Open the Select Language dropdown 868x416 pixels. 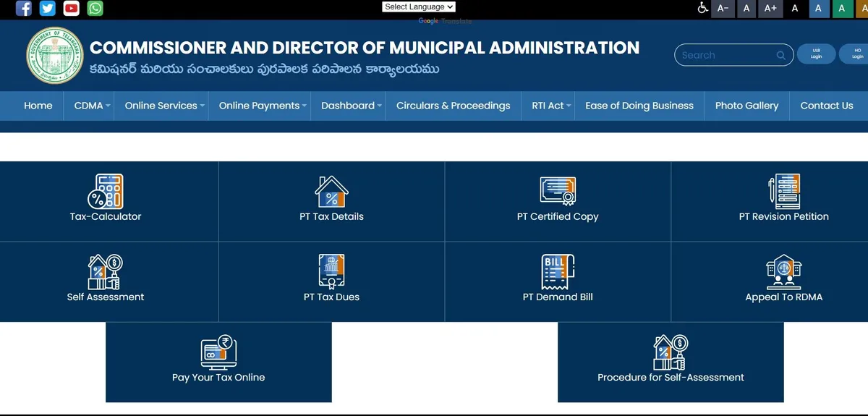419,7
